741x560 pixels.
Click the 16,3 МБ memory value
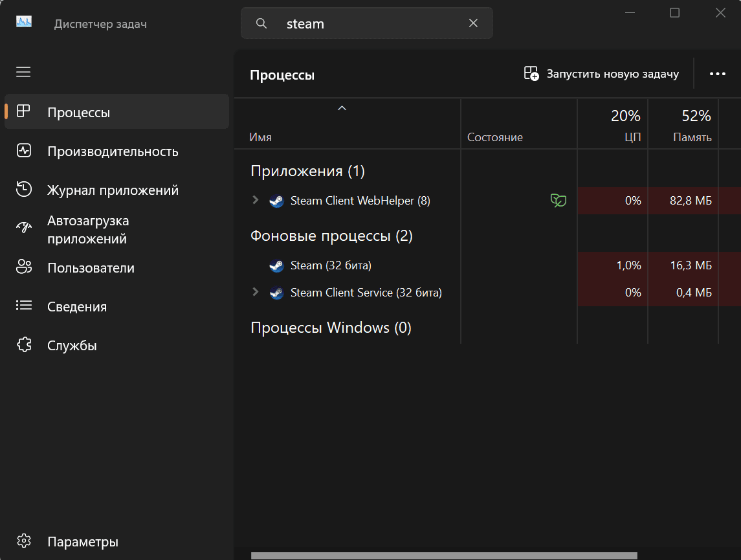691,265
